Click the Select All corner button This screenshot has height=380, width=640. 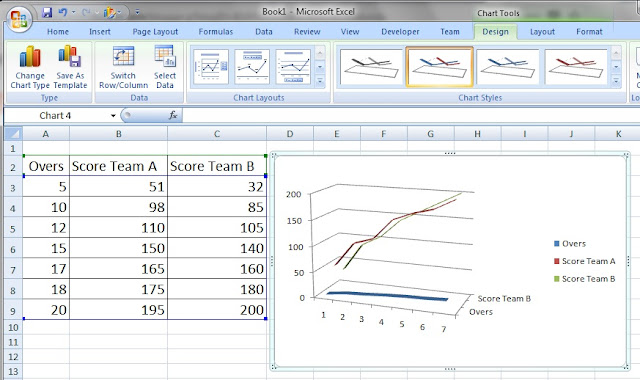tap(13, 133)
